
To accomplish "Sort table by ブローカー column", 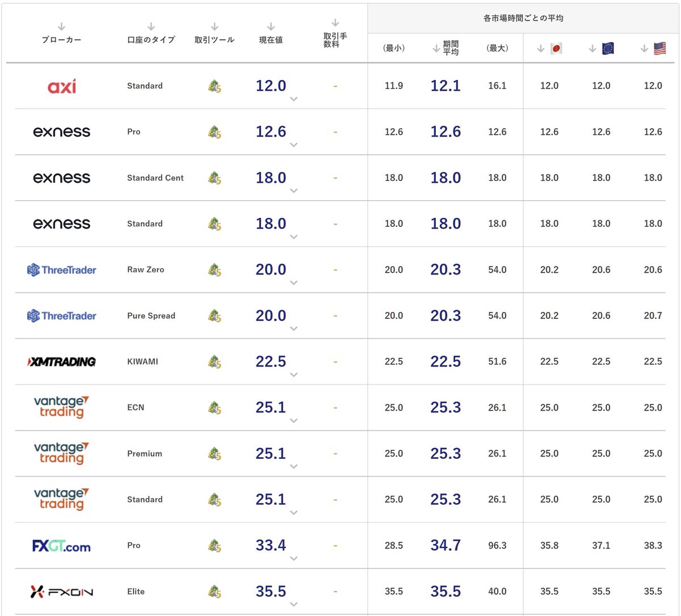I will tap(62, 34).
